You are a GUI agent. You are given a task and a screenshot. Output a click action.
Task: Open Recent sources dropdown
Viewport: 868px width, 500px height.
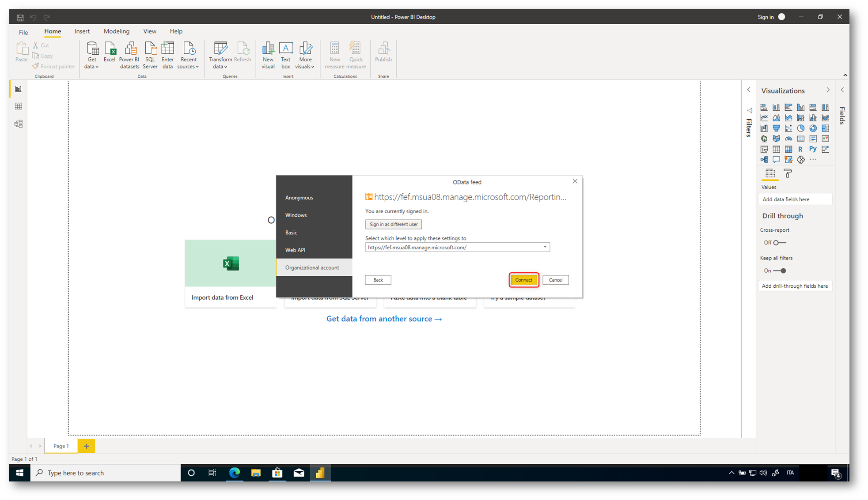tap(188, 55)
